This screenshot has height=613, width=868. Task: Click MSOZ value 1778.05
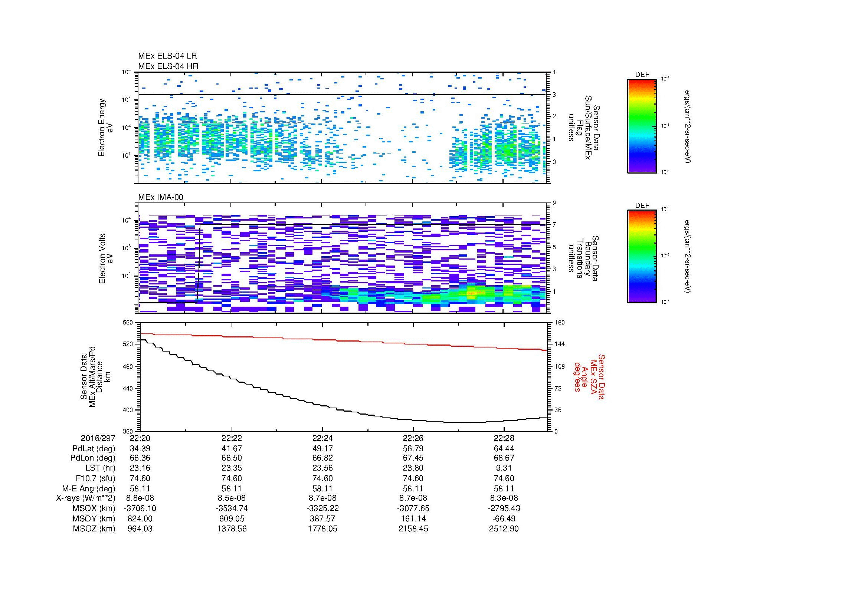coord(322,529)
